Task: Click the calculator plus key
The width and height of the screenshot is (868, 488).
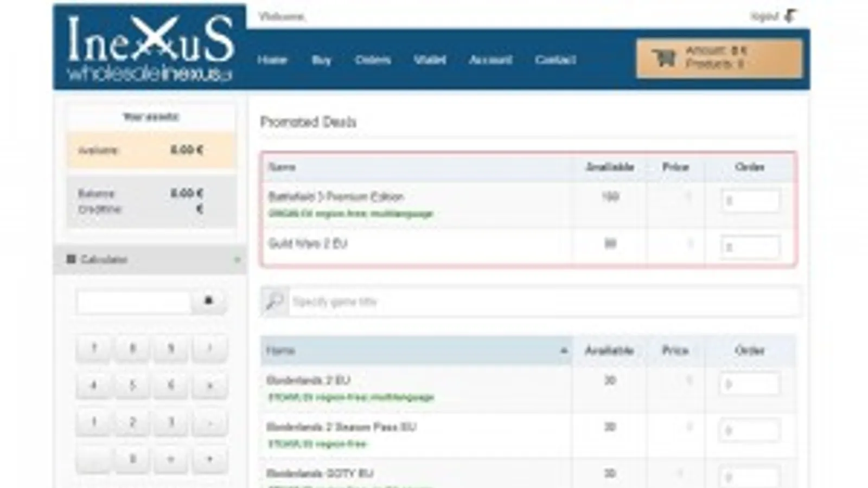Action: (x=209, y=459)
